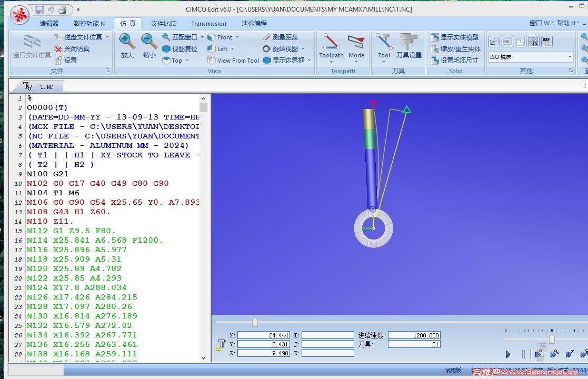
Task: Expand the 磁盘文件仿真 dropdown arrow
Action: (107, 37)
